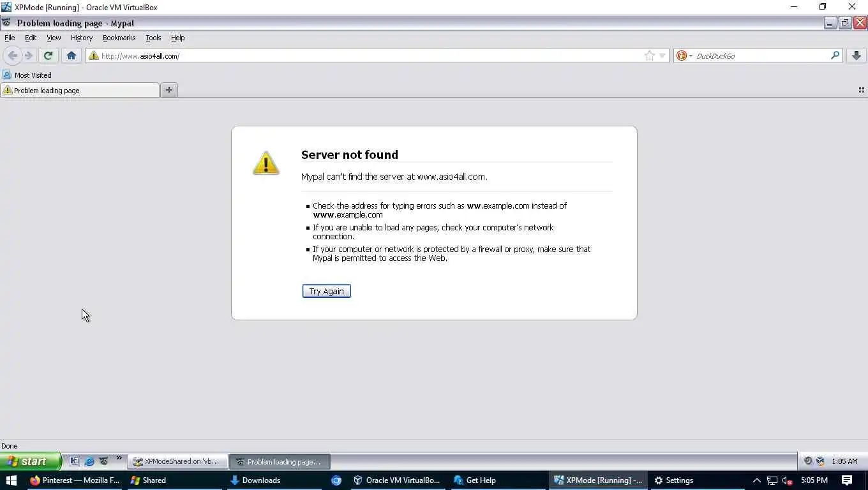Go back to the previous page
The height and width of the screenshot is (490, 868).
[x=13, y=56]
